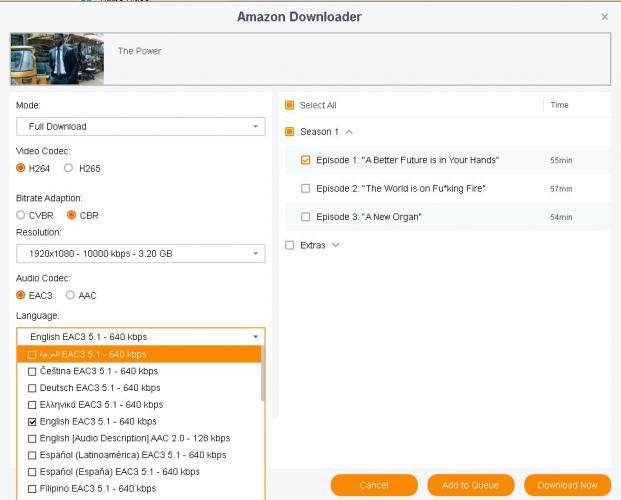The image size is (621, 500).
Task: Click the 55min duration of Episode 1
Action: click(x=561, y=160)
